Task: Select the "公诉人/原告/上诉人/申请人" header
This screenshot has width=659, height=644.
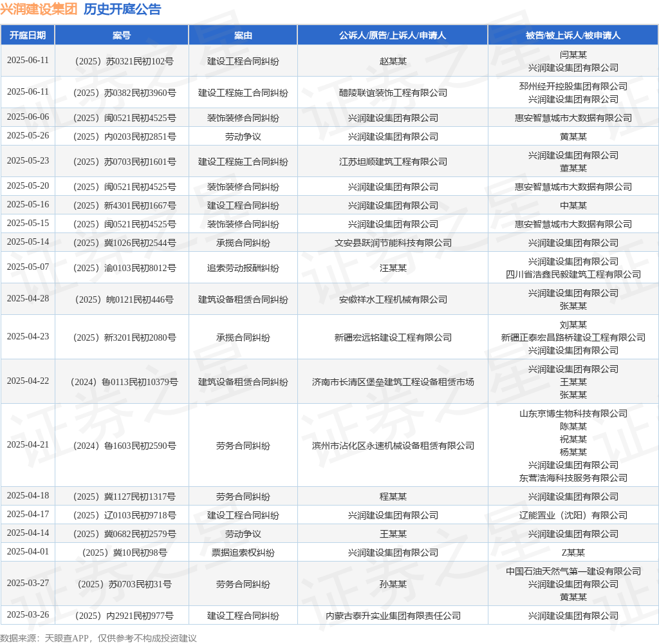Action: (393, 35)
